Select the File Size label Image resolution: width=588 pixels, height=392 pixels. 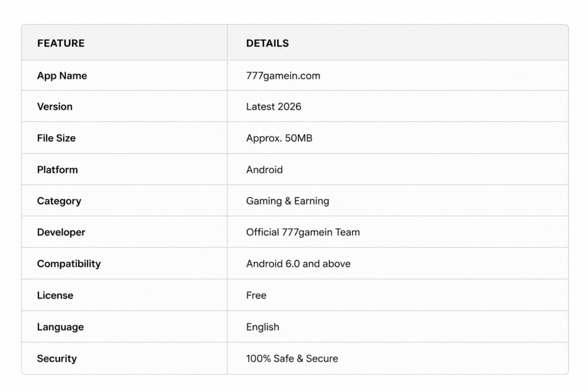click(x=56, y=138)
